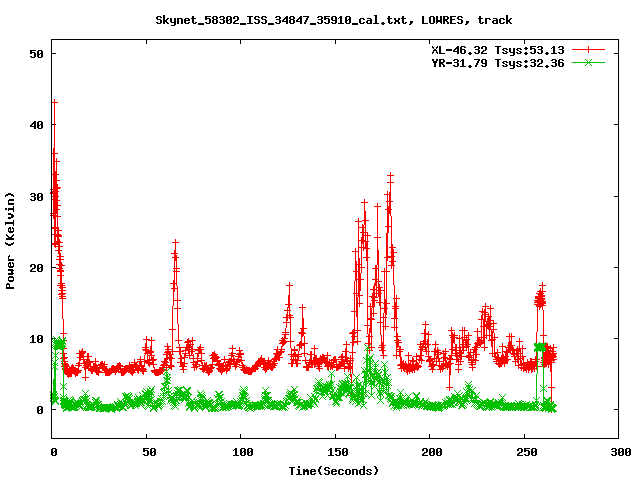Select the YR-31.79 Tsys:32.36 legend label

point(498,63)
